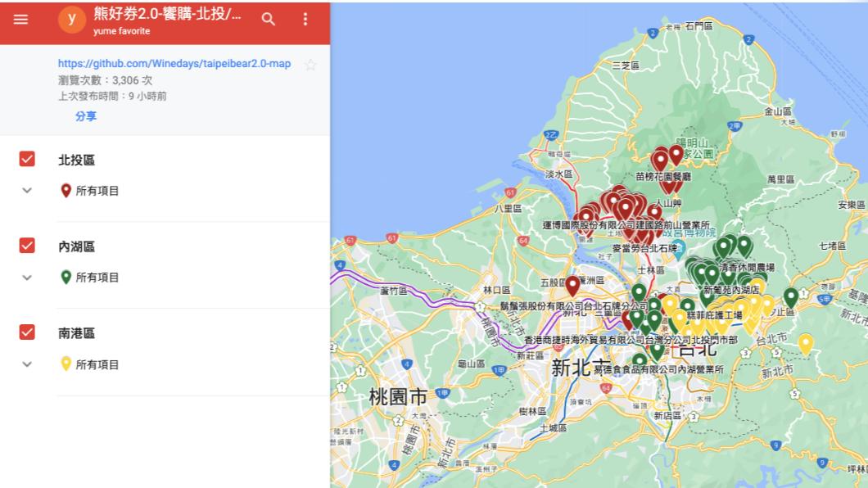The height and width of the screenshot is (488, 868).
Task: Open the hamburger menu in the red header
Action: 20,20
